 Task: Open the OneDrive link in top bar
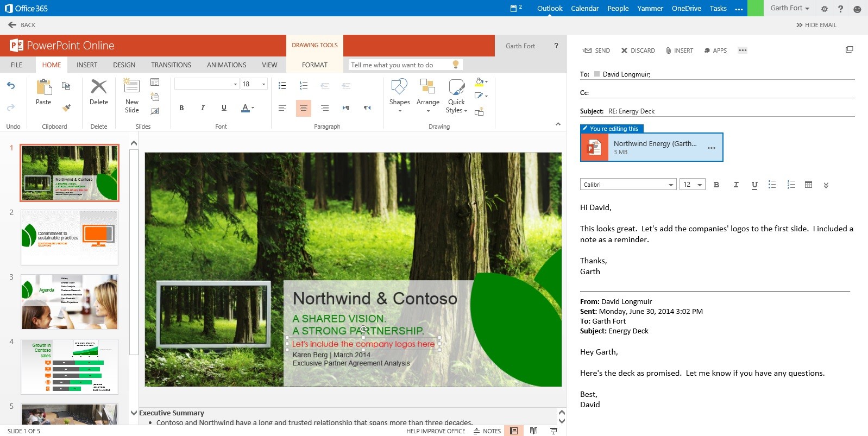coord(687,8)
